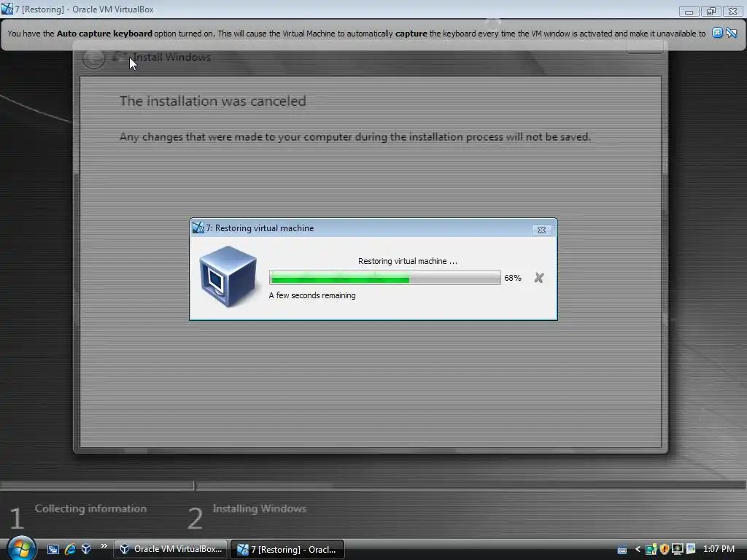Viewport: 747px width, 560px height.
Task: Click the VirtualBox cube icon in dialog
Action: [x=228, y=276]
